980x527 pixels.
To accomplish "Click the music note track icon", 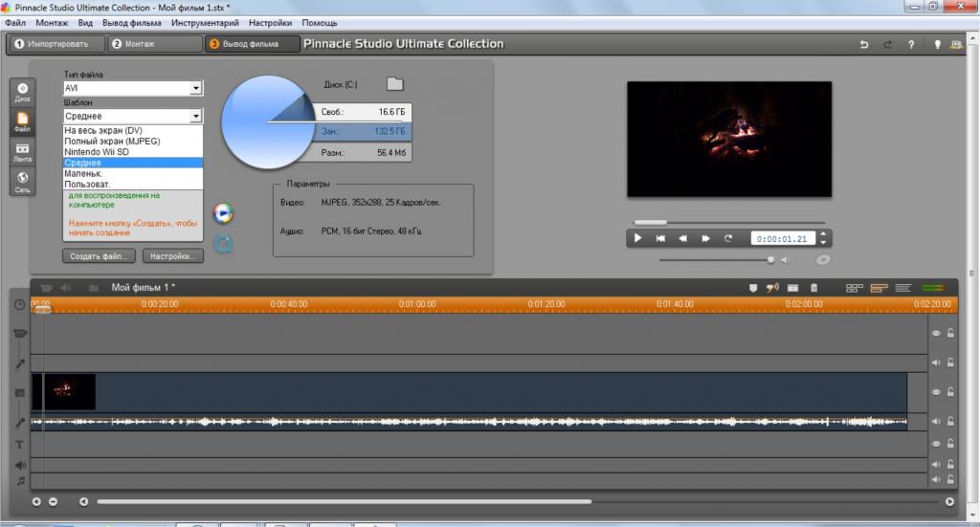I will (21, 481).
